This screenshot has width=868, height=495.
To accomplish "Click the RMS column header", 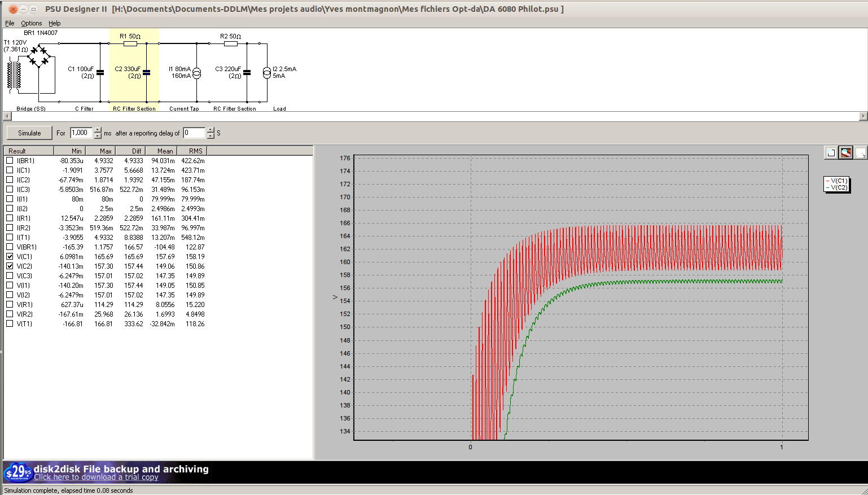I will (x=192, y=151).
